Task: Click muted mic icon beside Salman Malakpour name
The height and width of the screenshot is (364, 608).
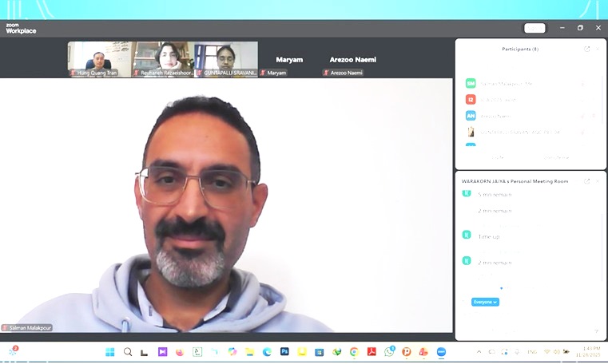Action: 5,327
